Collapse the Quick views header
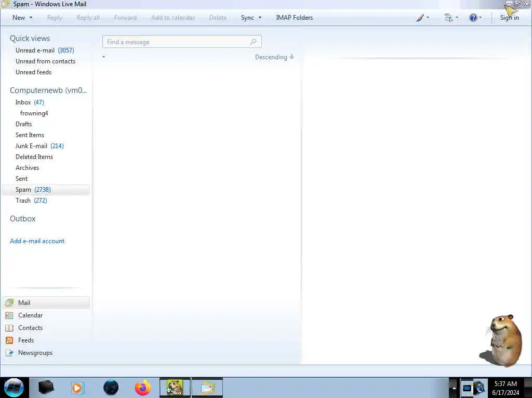The height and width of the screenshot is (398, 532). pyautogui.click(x=30, y=38)
